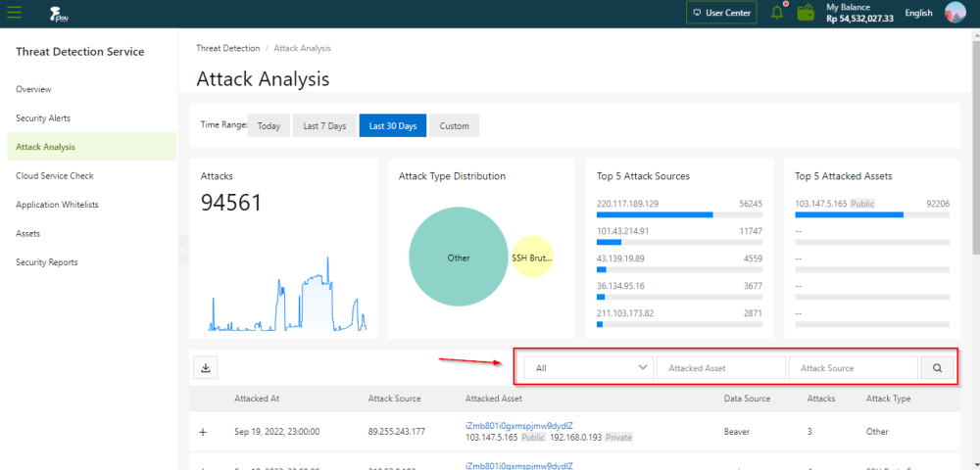The height and width of the screenshot is (470, 980).
Task: Expand the Sep 19, 2022, 23:00:00 row
Action: point(203,432)
